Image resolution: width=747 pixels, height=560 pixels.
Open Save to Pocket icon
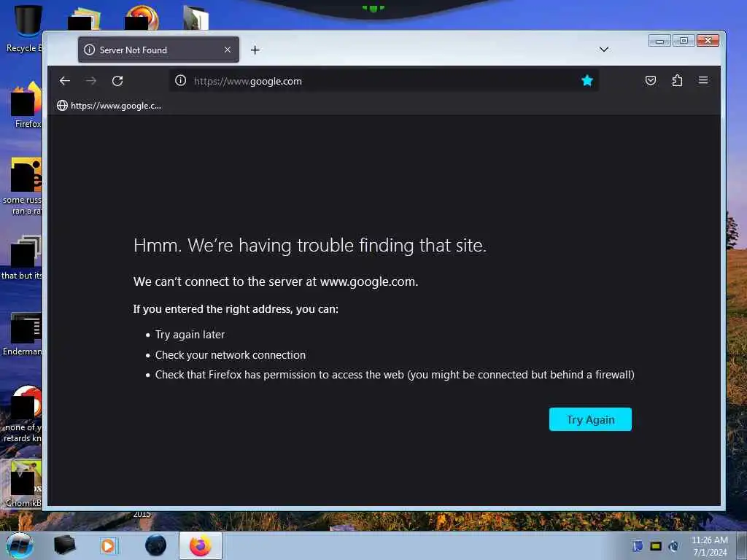(650, 80)
